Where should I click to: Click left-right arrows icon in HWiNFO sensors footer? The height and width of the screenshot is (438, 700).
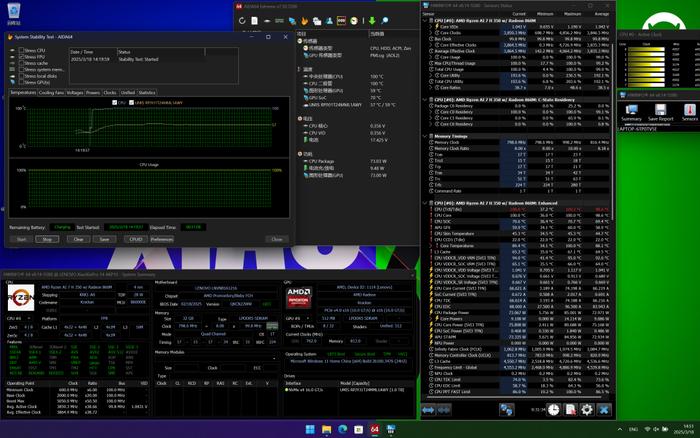click(428, 409)
